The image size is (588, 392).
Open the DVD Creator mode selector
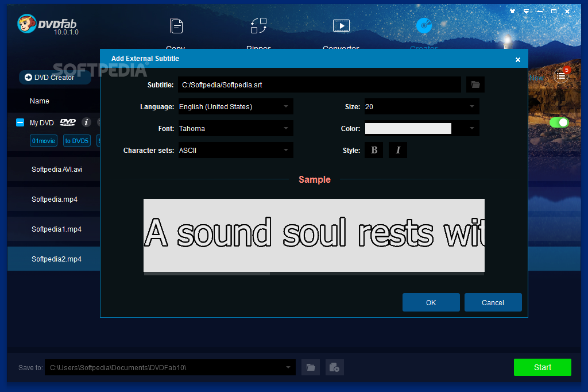(55, 78)
